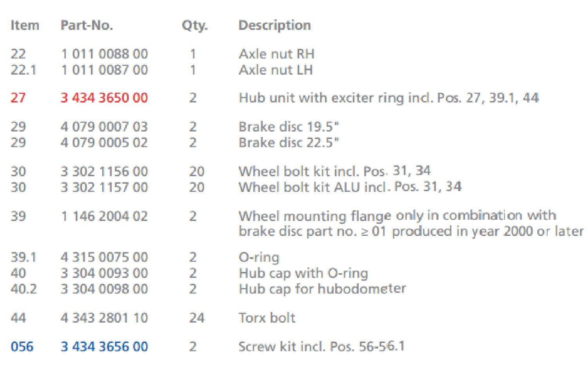Click part number 3 302 1156 00
The height and width of the screenshot is (372, 588).
104,171
